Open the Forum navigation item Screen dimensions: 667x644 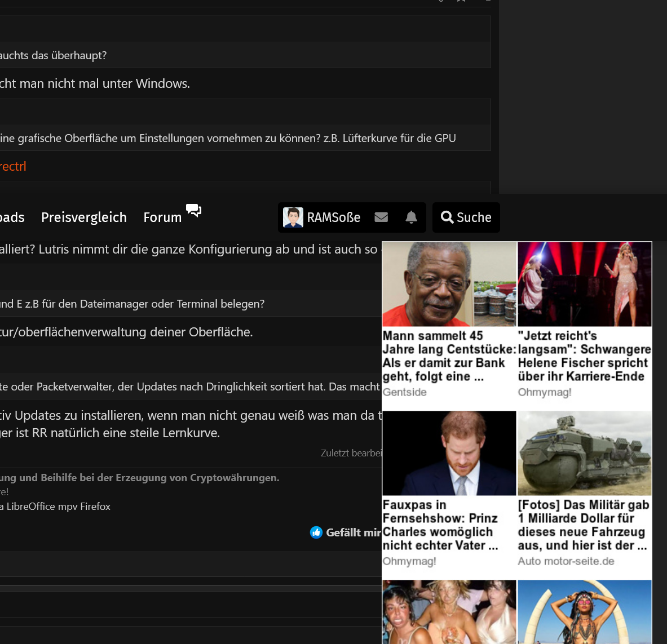[162, 217]
